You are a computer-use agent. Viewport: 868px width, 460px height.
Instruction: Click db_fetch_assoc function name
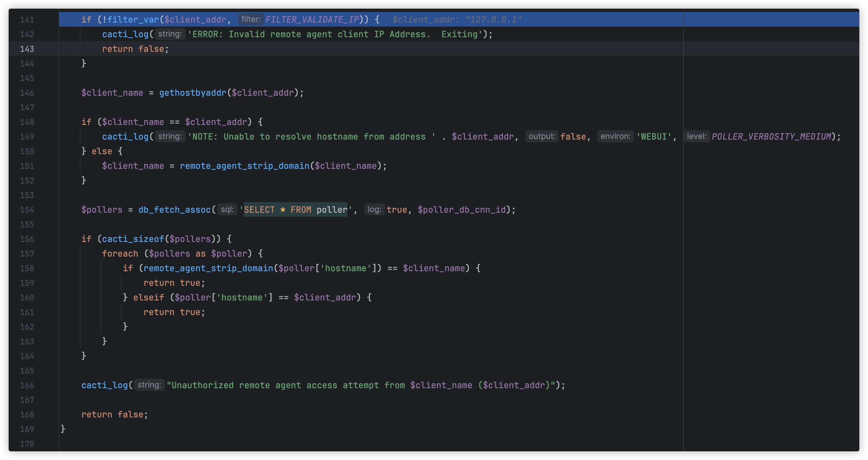pyautogui.click(x=175, y=210)
